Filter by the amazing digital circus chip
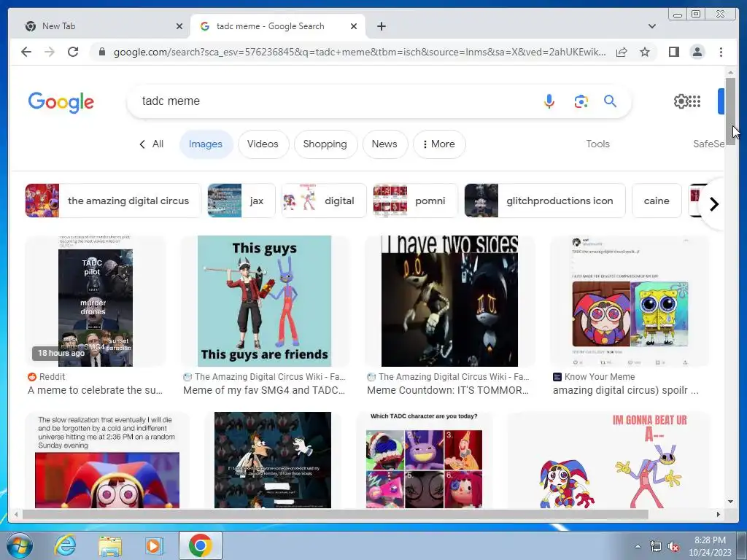The width and height of the screenshot is (747, 560). pyautogui.click(x=113, y=201)
